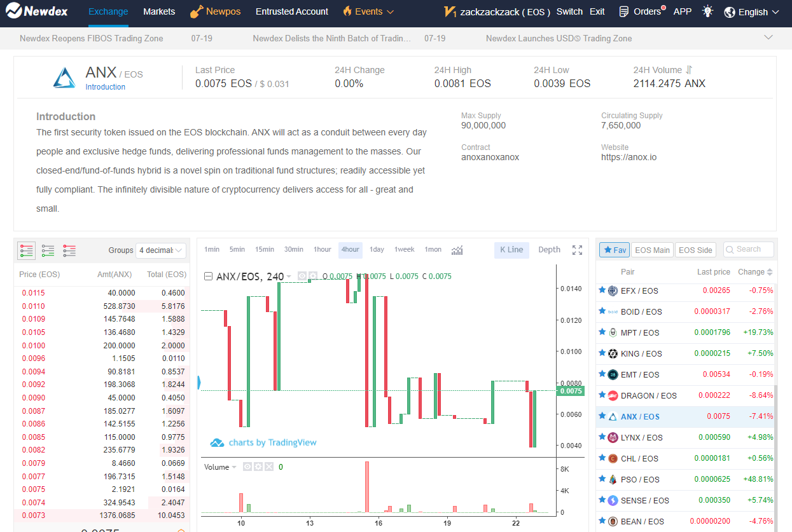Open the ANX Introduction link

tap(106, 87)
